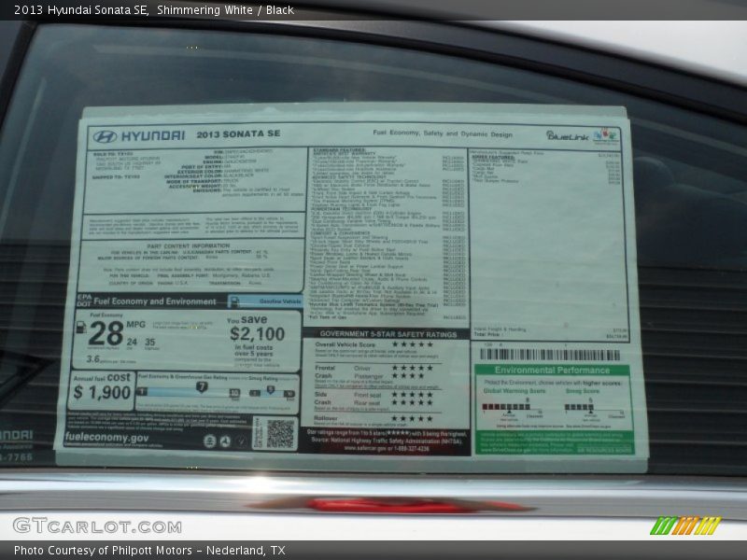Click the "2013 SONATA SE" heading

[x=238, y=133]
